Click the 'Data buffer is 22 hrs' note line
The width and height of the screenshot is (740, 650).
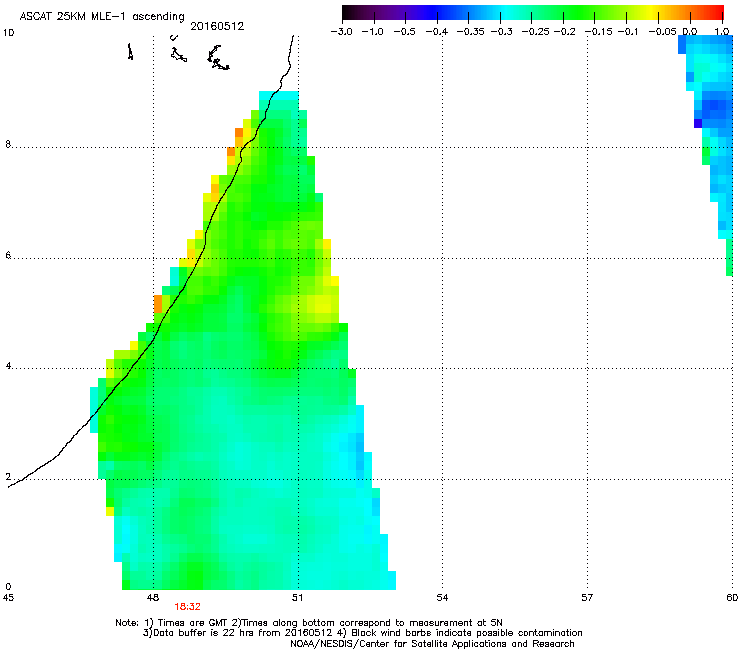[x=362, y=633]
